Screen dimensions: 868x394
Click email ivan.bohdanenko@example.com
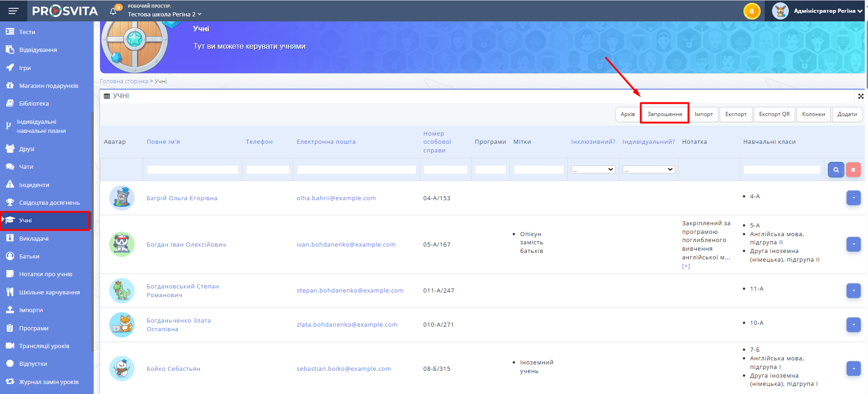[x=346, y=244]
